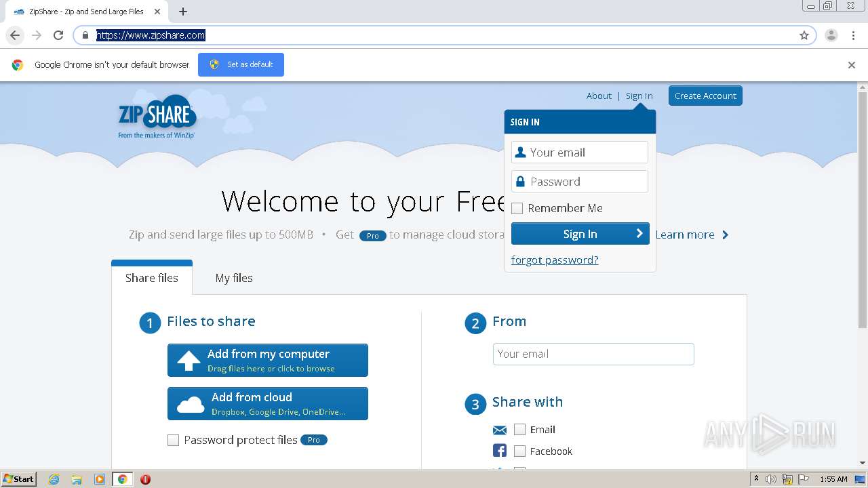Open Internet Explorer from taskbar
This screenshot has height=488, width=868.
point(54,479)
